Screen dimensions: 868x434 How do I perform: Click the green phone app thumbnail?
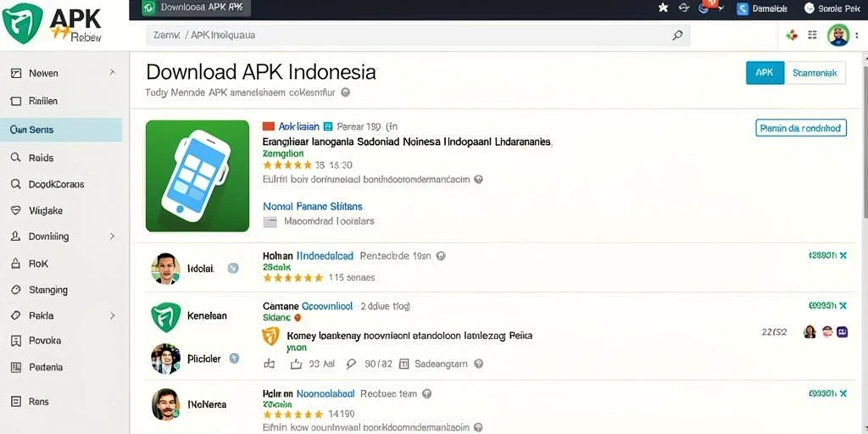[x=198, y=176]
